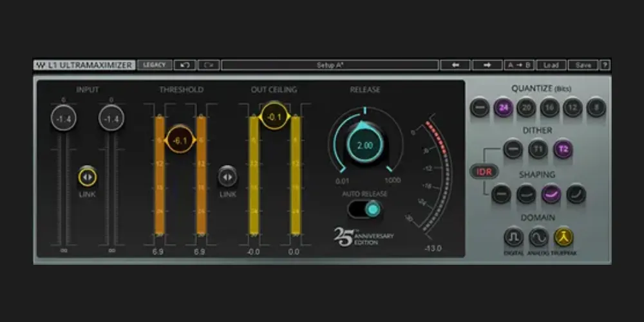Viewport: 644px width, 322px height.
Task: Open the Setup A preset menu
Action: click(330, 65)
